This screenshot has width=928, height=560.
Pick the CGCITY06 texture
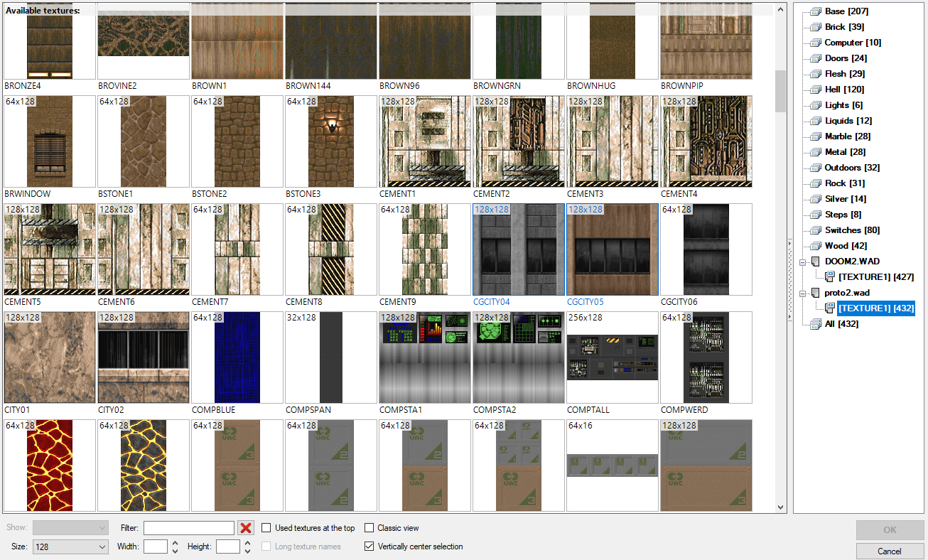(x=706, y=249)
